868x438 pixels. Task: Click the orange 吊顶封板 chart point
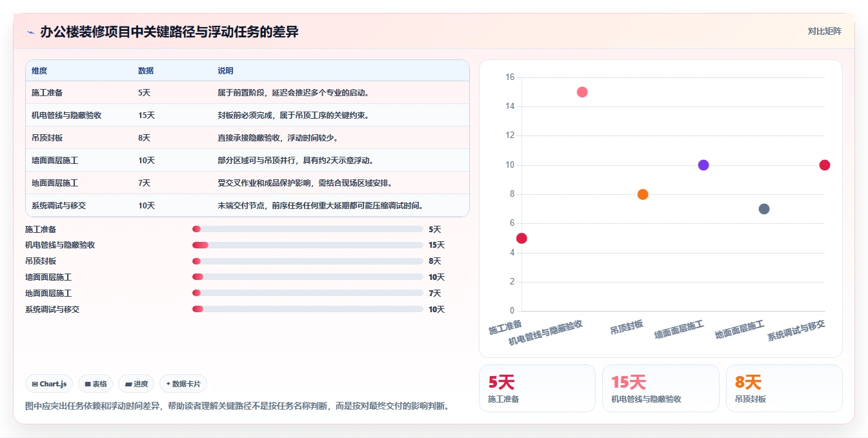pos(643,194)
